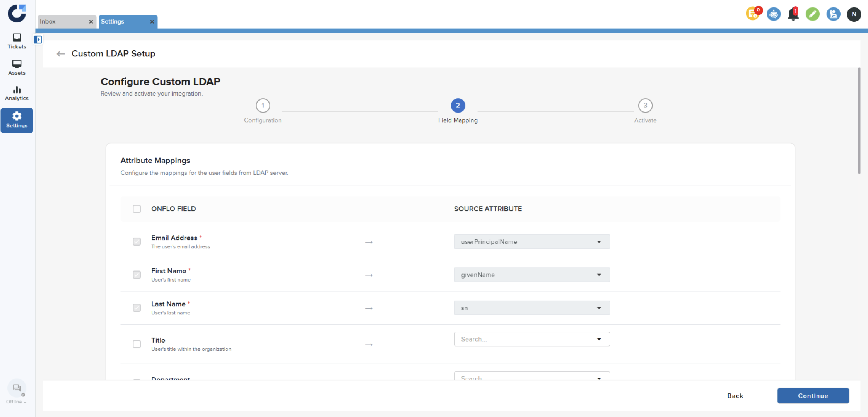Click the Back button

pyautogui.click(x=735, y=396)
